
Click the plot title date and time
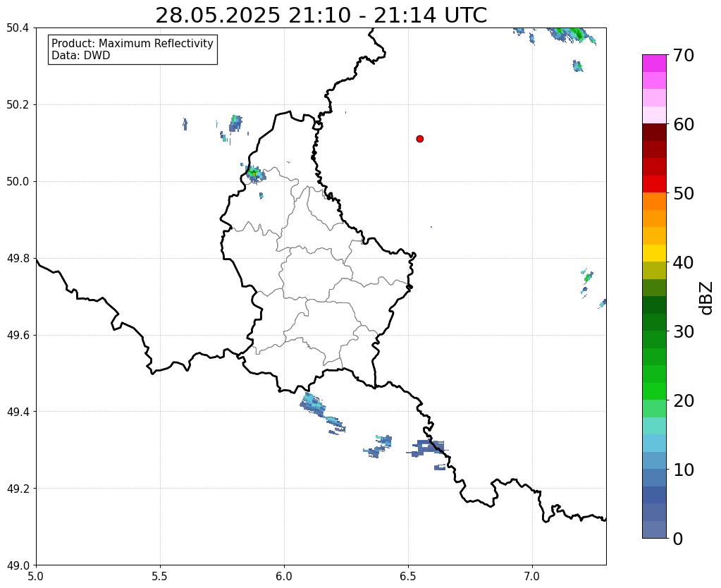321,16
